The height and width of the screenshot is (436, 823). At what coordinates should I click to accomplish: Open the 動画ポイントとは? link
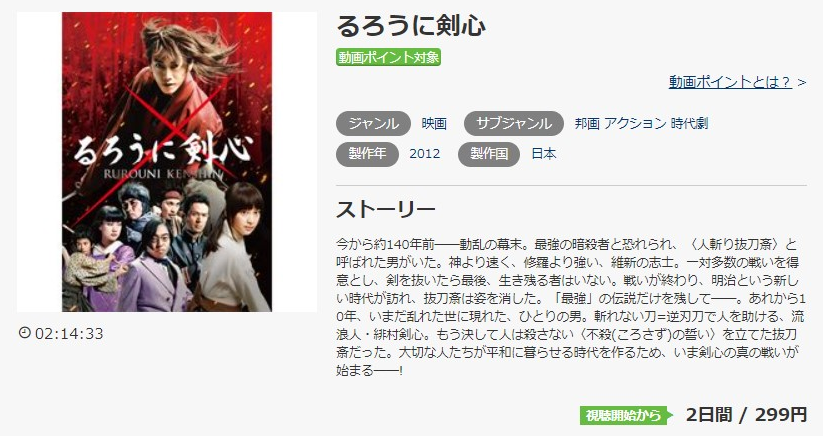730,82
